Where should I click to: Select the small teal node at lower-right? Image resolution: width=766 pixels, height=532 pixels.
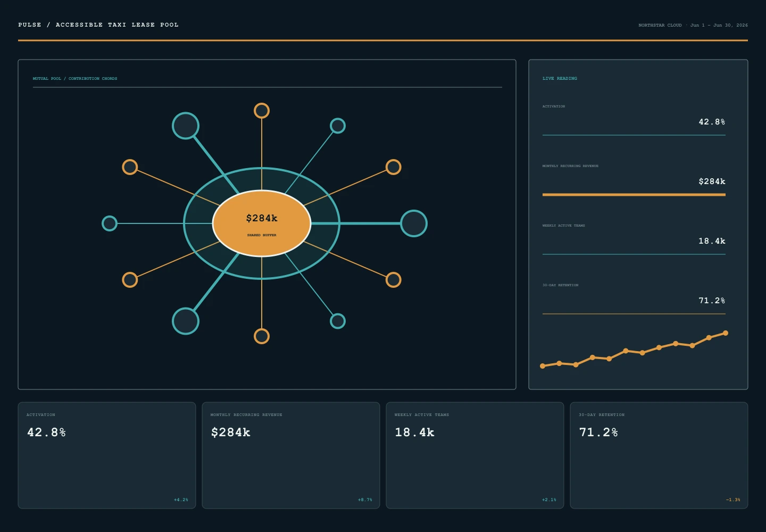(x=338, y=321)
